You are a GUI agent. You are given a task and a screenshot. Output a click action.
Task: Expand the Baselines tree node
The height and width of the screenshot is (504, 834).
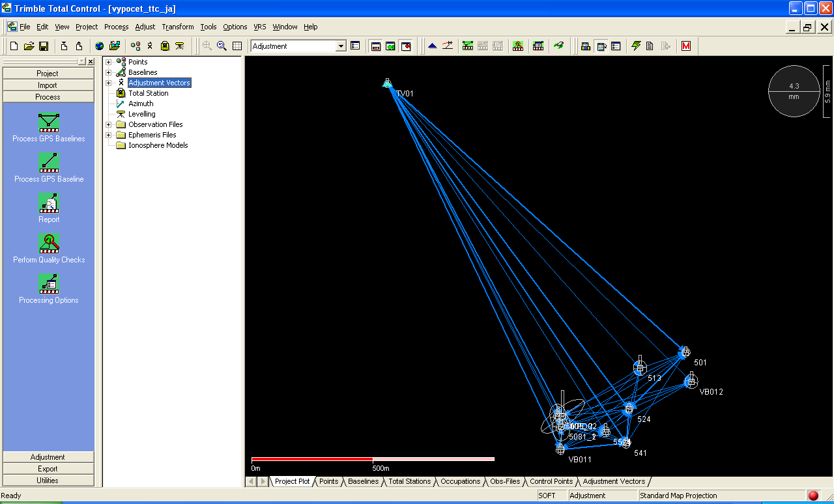tap(109, 72)
